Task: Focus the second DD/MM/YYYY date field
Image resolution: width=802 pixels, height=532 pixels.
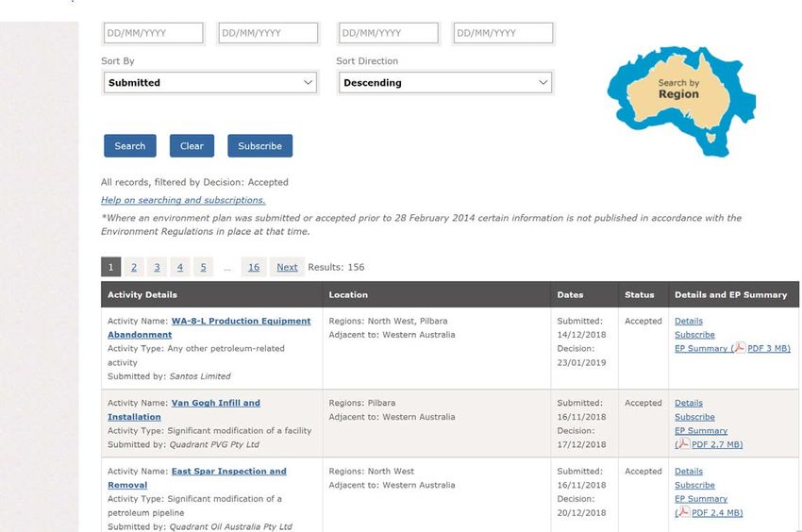Action: point(268,33)
